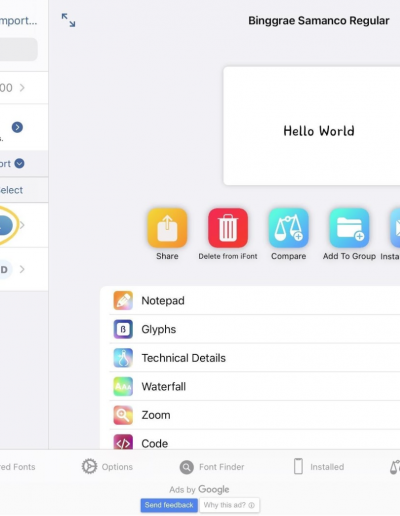400x516 pixels.
Task: Toggle fullscreen with the expand arrows icon
Action: tap(68, 20)
